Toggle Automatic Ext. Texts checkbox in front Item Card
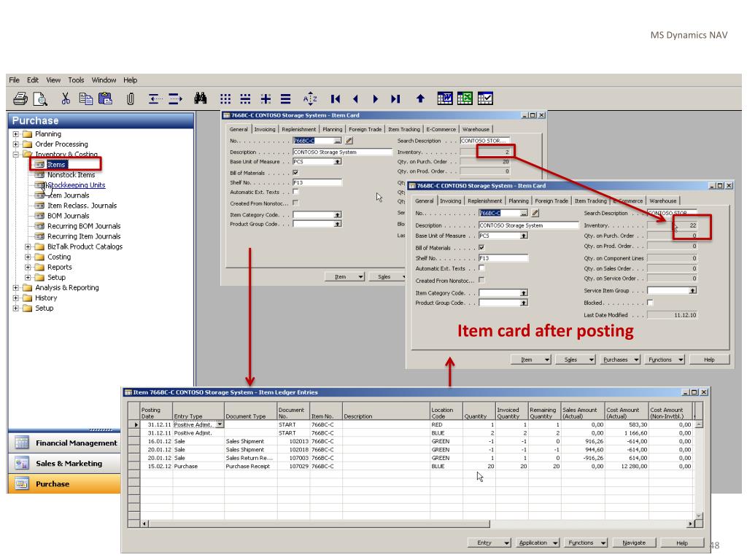Viewport: 747px width, 560px height. (x=481, y=268)
